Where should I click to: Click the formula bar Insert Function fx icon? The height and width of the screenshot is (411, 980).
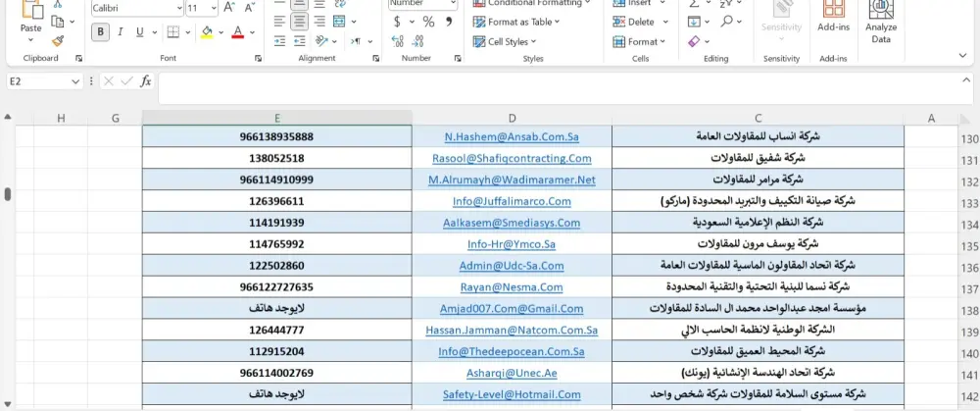coord(146,81)
